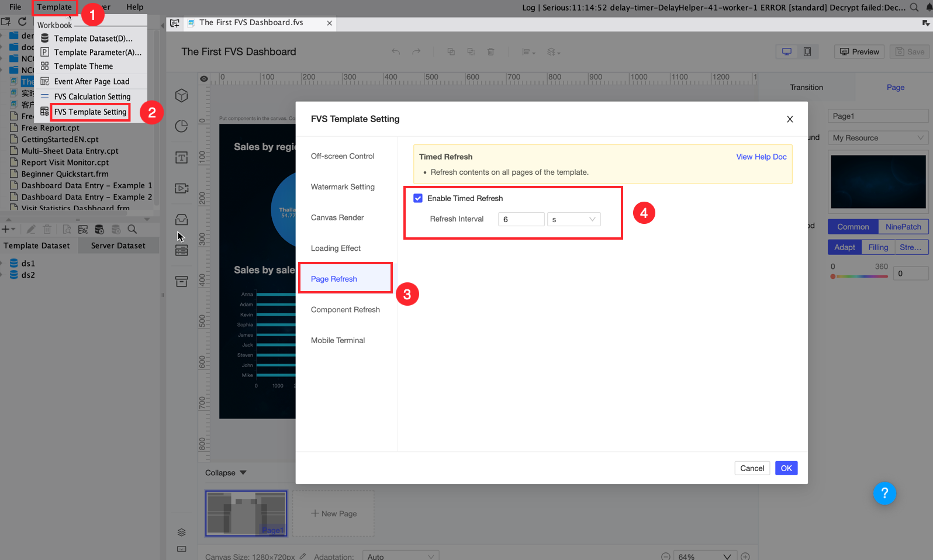
Task: Click Cancel in FVS Template Setting
Action: click(752, 468)
